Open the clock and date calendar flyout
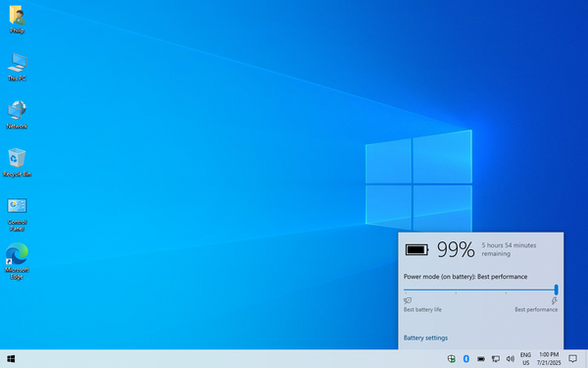 pyautogui.click(x=549, y=359)
